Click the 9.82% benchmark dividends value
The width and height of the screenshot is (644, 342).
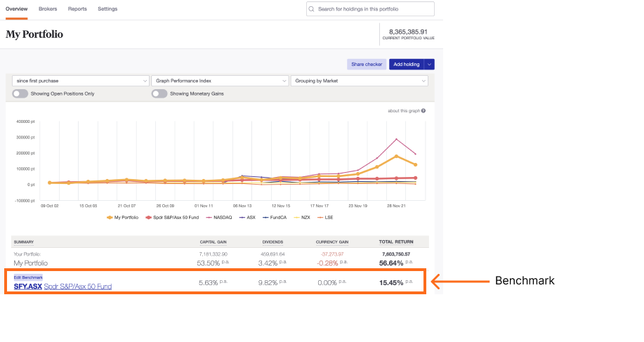point(268,283)
